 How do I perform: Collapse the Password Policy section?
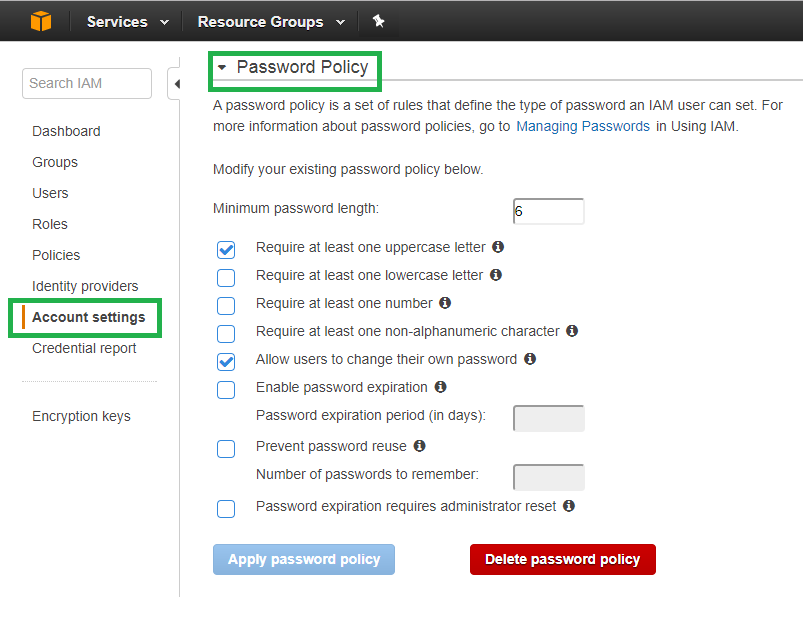tap(222, 67)
